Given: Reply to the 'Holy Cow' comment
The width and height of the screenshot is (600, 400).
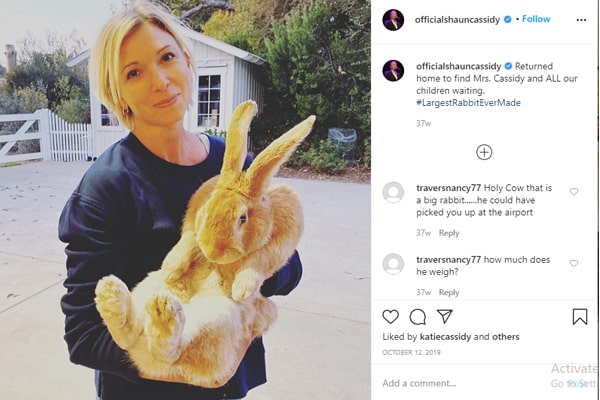Looking at the screenshot, I should 449,233.
